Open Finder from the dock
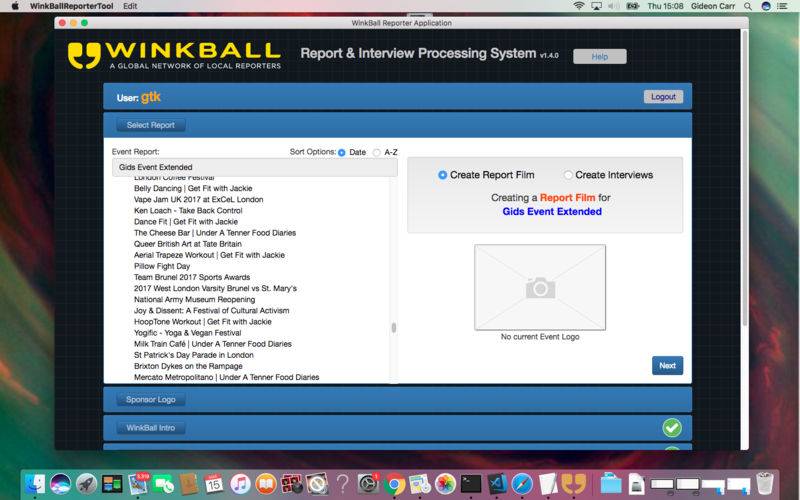Screen dimensions: 800x500 coord(35,484)
